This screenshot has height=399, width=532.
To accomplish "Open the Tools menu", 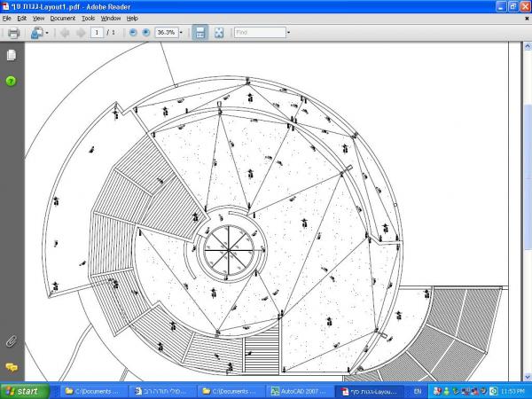I will point(88,18).
